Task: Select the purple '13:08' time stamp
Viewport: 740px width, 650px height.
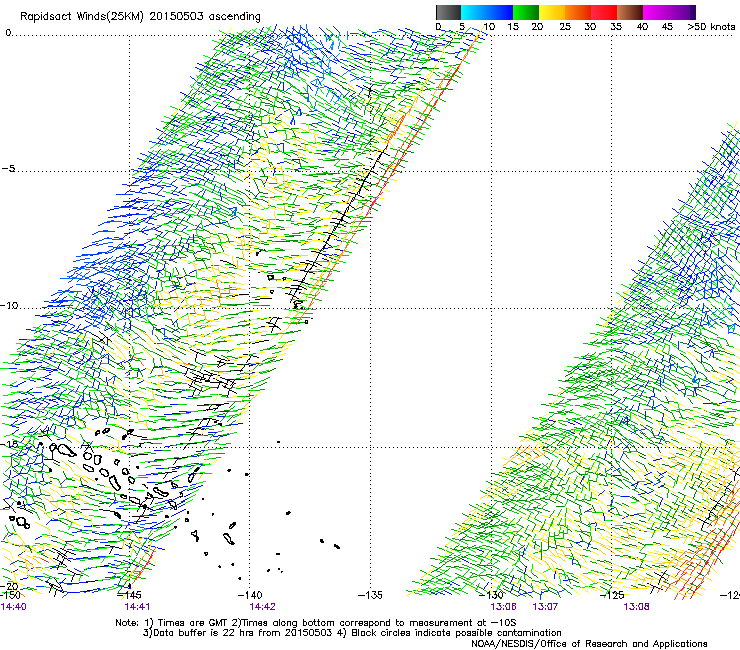Action: coord(636,607)
